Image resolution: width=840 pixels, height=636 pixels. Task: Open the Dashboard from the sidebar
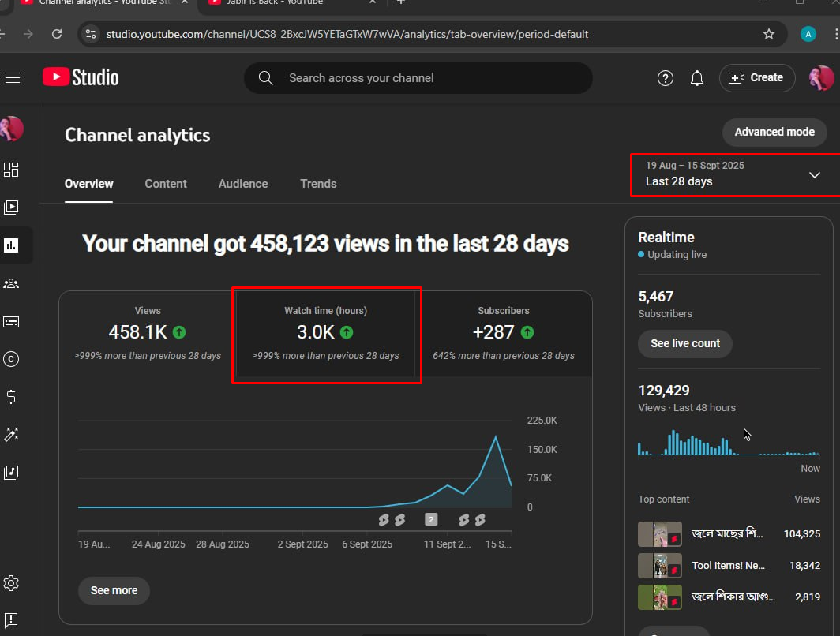click(x=12, y=169)
